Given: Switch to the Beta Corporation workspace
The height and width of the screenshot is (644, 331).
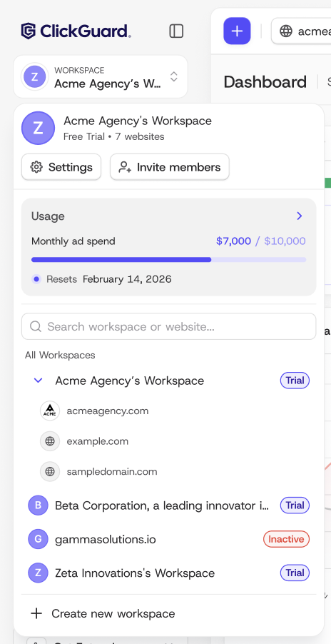Looking at the screenshot, I should (162, 505).
